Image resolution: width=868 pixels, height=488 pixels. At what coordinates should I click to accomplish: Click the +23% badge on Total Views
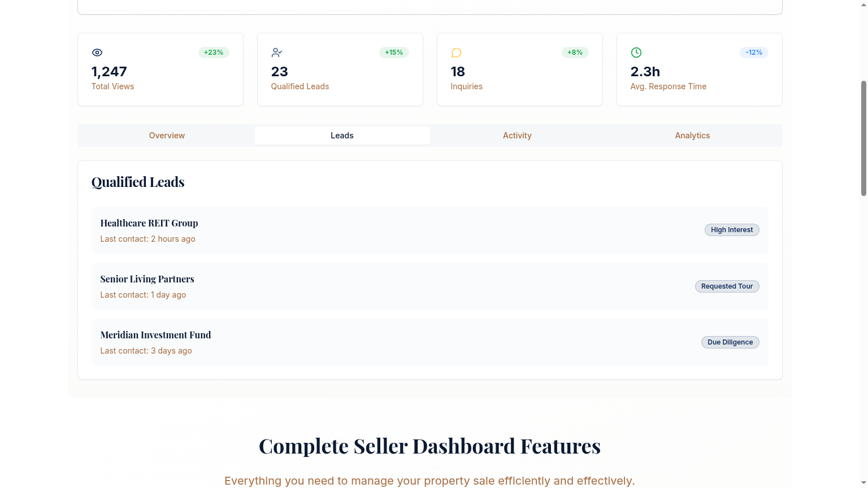(x=214, y=53)
